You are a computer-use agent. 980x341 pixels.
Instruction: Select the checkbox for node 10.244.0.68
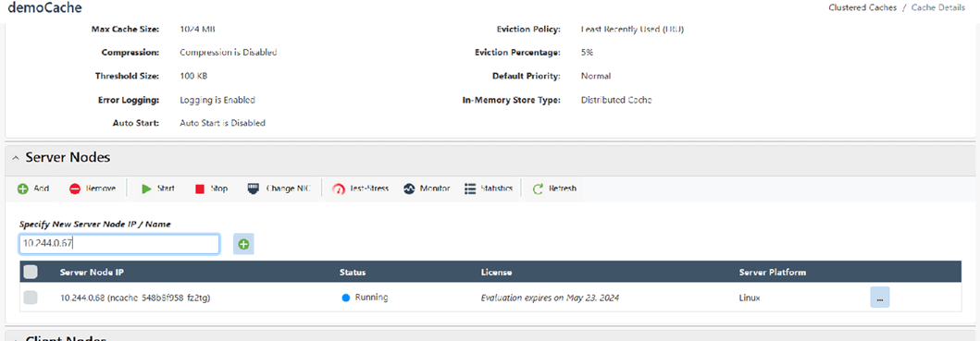tap(30, 298)
